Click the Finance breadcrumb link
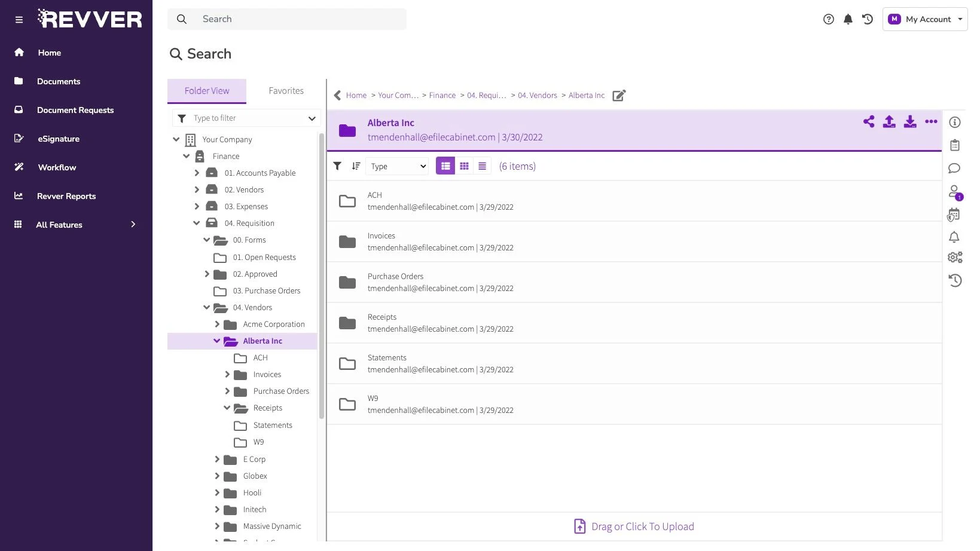The width and height of the screenshot is (980, 551). click(442, 96)
